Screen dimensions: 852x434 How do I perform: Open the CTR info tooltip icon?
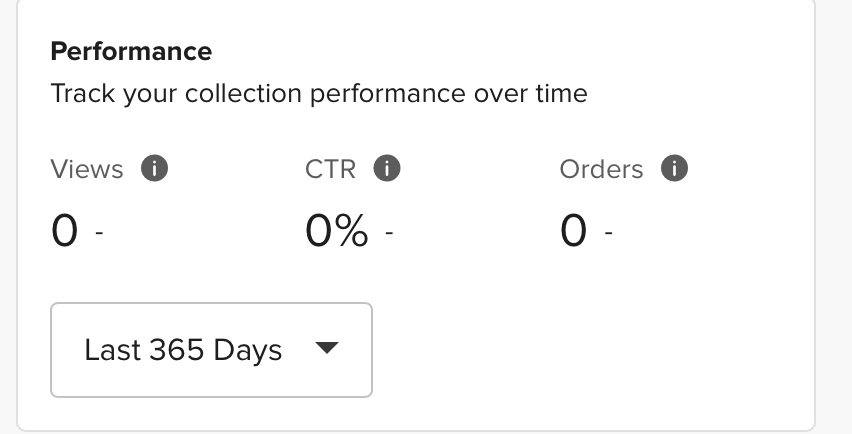(x=387, y=168)
